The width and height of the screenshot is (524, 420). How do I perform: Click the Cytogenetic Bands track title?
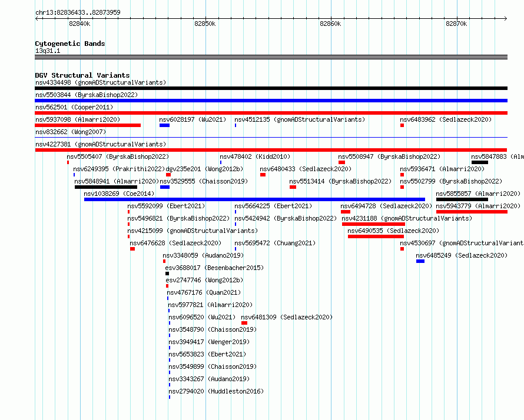(x=70, y=44)
